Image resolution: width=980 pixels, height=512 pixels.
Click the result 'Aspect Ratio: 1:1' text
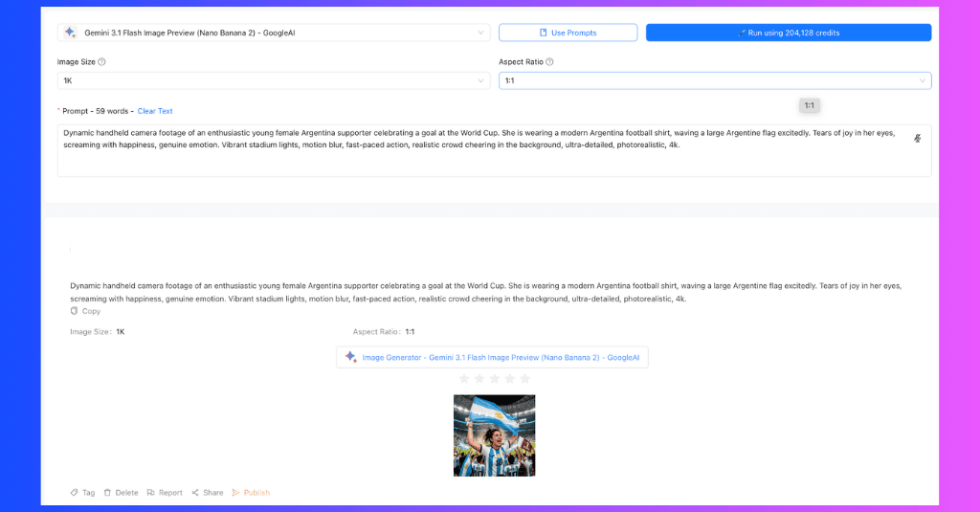384,332
